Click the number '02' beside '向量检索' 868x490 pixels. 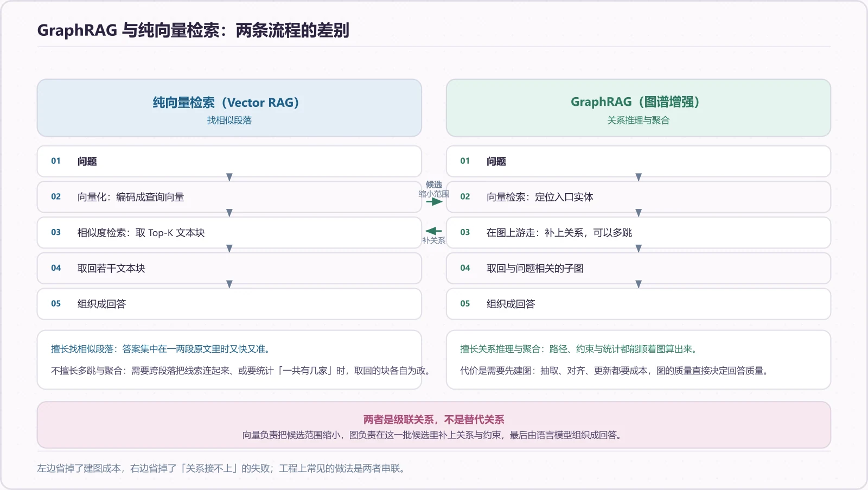pyautogui.click(x=465, y=197)
